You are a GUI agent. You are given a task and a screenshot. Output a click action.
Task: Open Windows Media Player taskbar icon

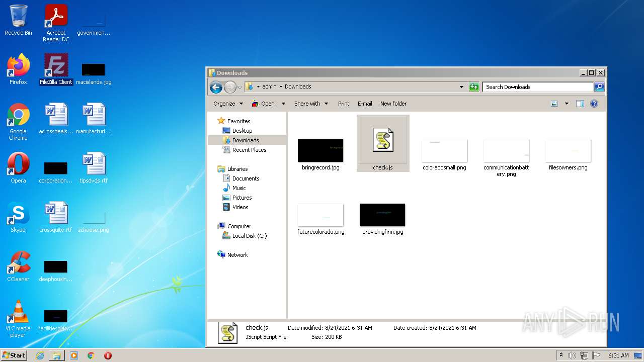coord(74,355)
